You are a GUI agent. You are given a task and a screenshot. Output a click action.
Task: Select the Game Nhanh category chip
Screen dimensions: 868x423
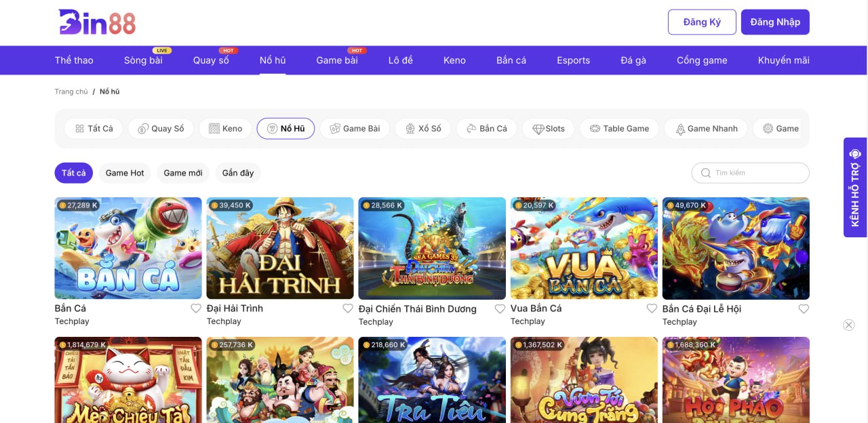coord(706,128)
